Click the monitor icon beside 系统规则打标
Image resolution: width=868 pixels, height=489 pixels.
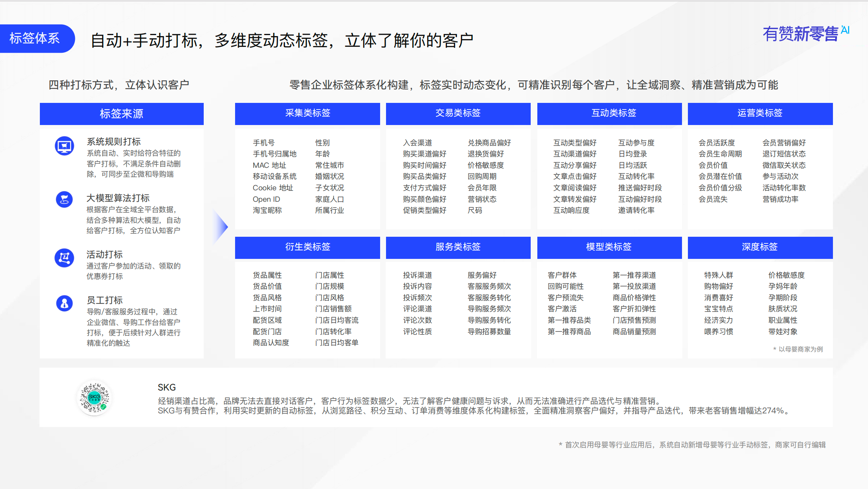coord(64,145)
